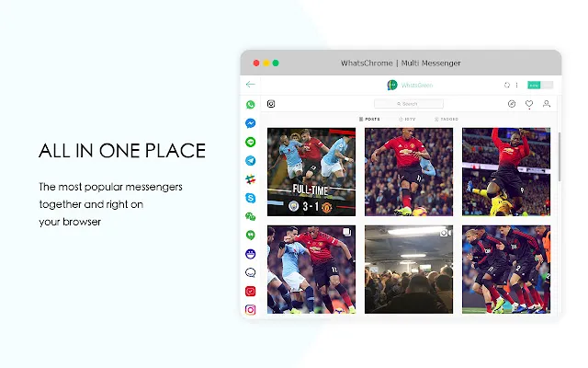Click the Instagram search field

pyautogui.click(x=409, y=104)
